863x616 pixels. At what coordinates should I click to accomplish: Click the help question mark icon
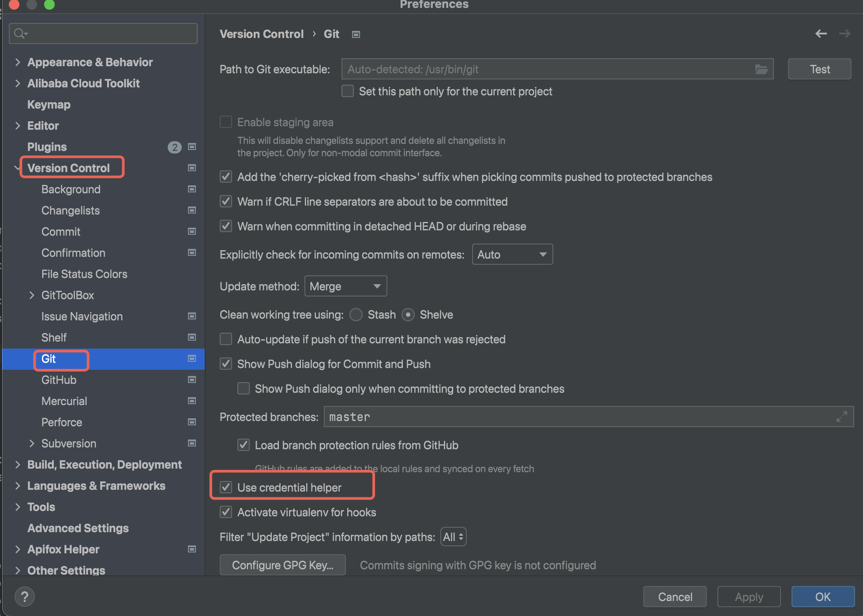(x=25, y=597)
